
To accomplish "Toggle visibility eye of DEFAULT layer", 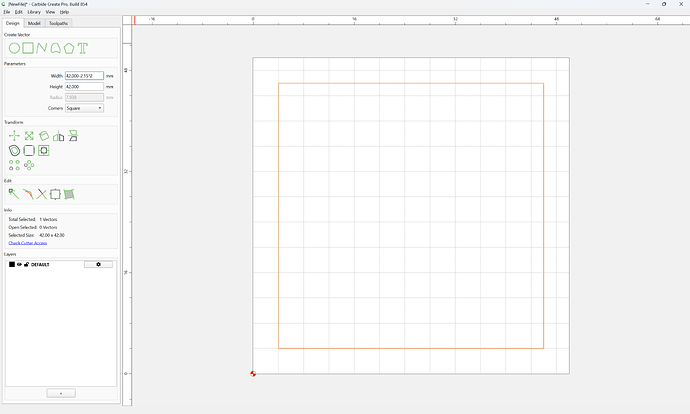I will (x=19, y=264).
